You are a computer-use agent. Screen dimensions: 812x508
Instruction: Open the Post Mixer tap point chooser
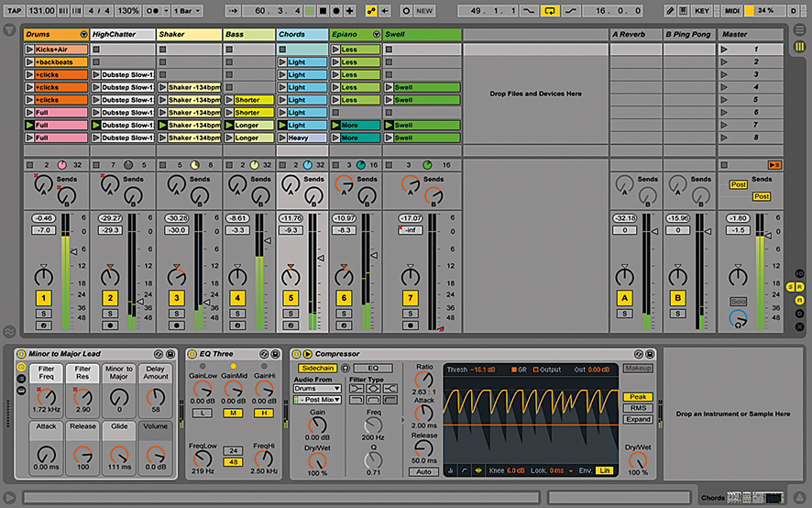(x=317, y=400)
